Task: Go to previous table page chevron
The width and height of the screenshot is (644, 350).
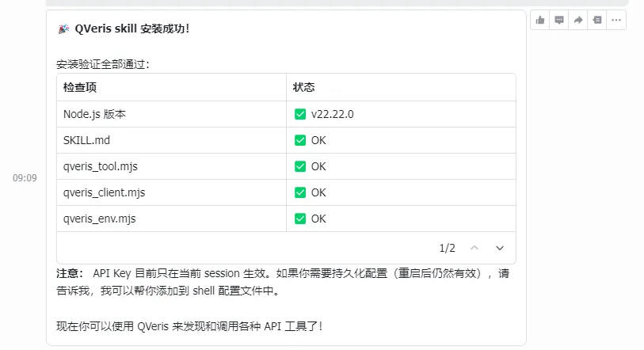Action: [x=474, y=248]
